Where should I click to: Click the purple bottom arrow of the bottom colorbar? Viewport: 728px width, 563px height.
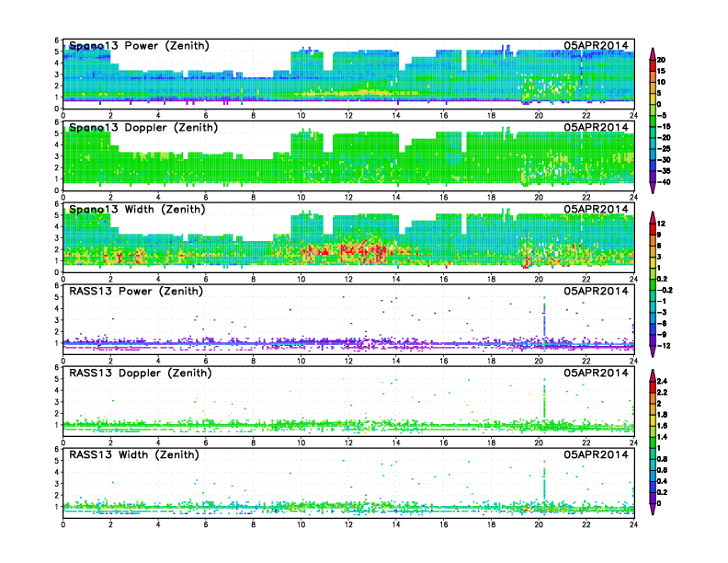pos(653,509)
